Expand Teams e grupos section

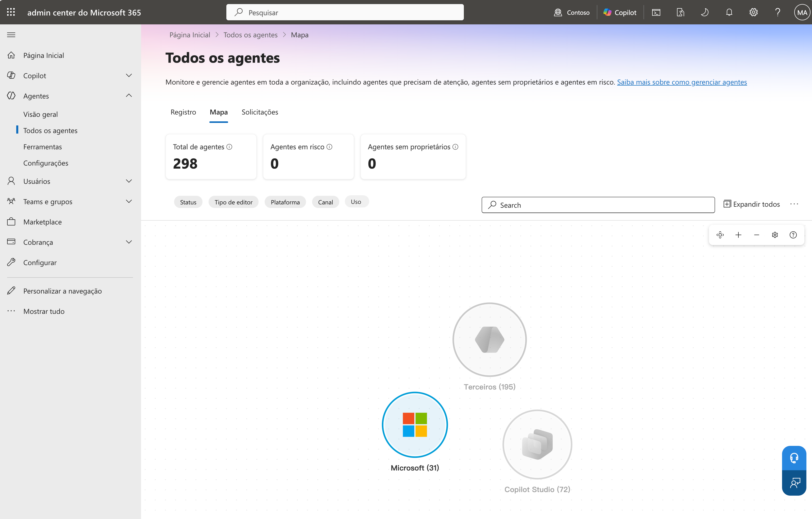[x=129, y=201]
